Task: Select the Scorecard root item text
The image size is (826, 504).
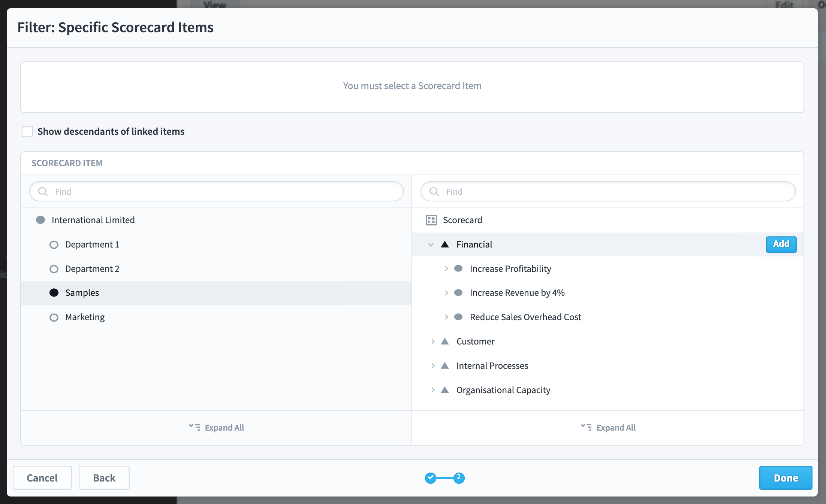Action: point(462,220)
